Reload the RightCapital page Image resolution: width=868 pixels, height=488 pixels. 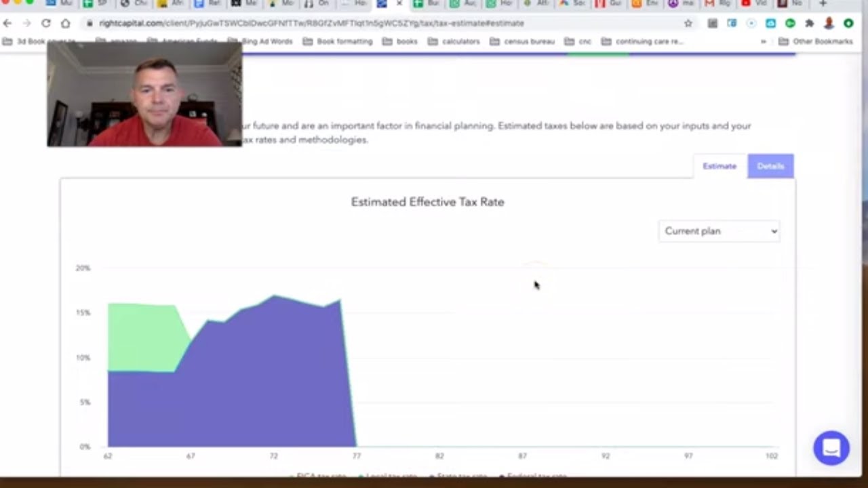(46, 23)
